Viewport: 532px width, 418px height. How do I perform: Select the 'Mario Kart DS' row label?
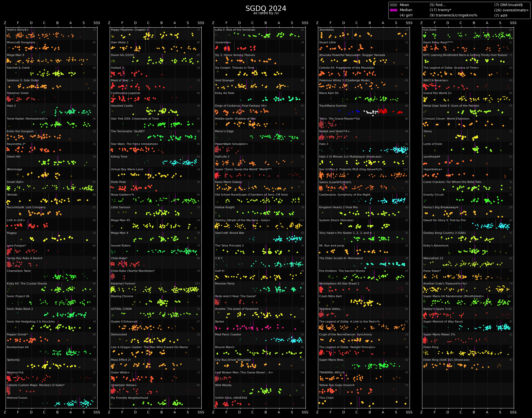pos(329,93)
